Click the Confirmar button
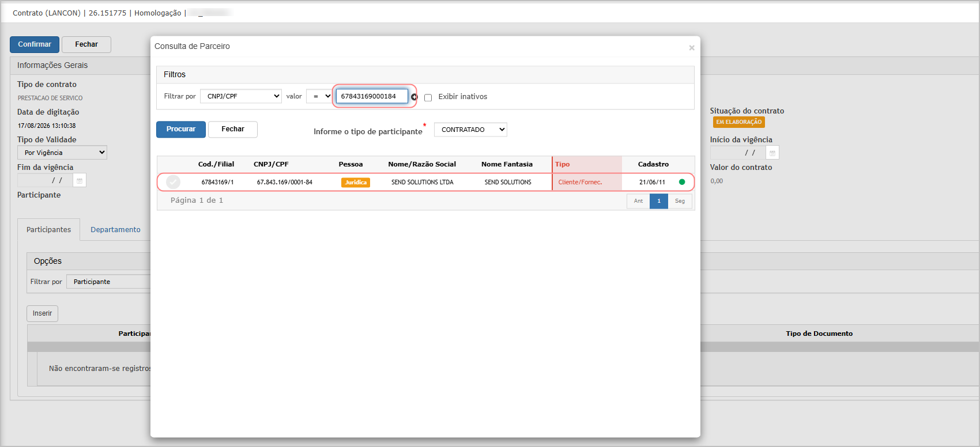980x447 pixels. click(x=35, y=44)
